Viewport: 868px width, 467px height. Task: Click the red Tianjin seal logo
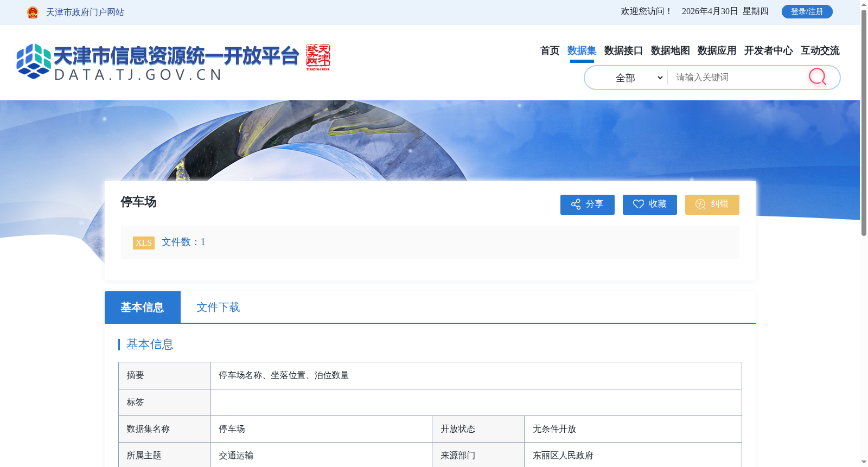pos(318,57)
